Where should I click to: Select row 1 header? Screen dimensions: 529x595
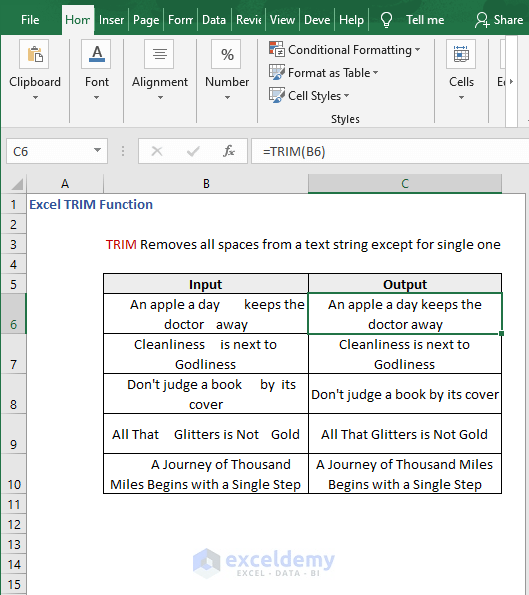[13, 205]
